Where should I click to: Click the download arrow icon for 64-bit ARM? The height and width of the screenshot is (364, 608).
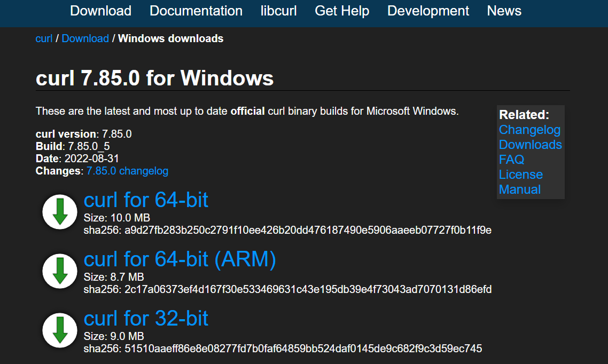coord(60,271)
